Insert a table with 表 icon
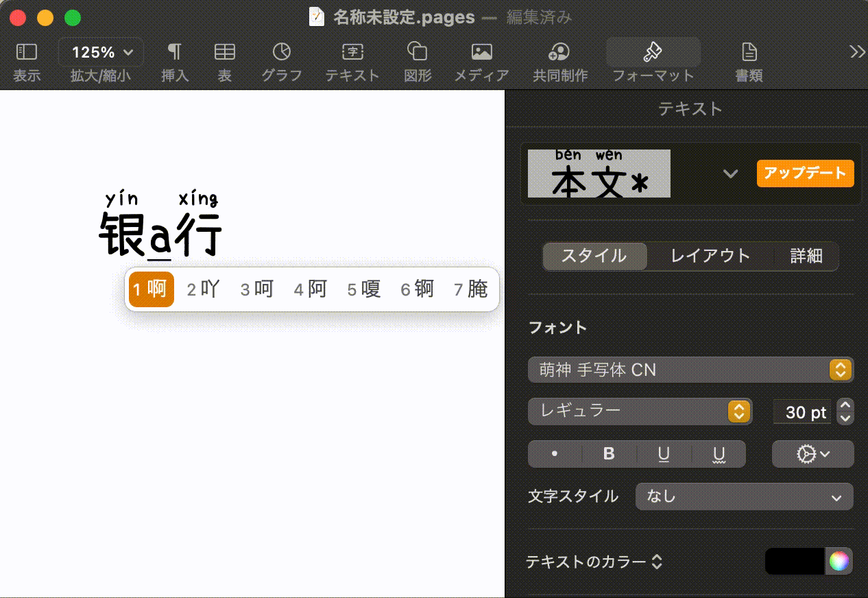Viewport: 868px width, 598px height. tap(224, 52)
